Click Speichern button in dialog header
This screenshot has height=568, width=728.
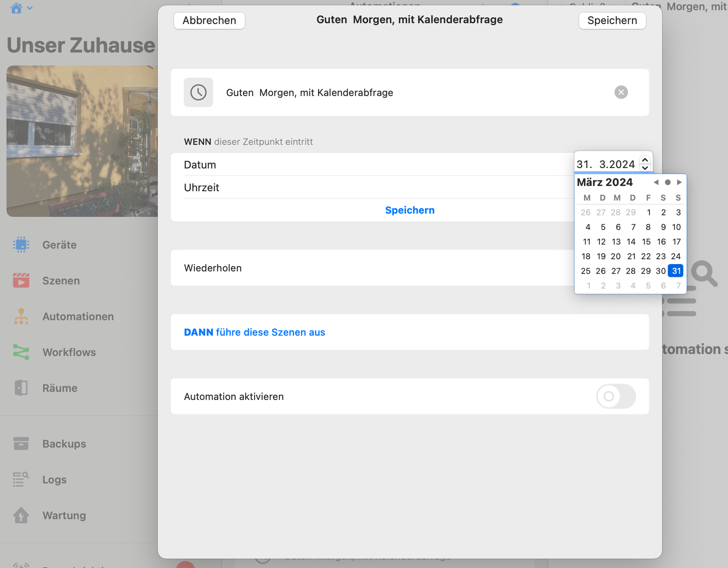point(612,20)
